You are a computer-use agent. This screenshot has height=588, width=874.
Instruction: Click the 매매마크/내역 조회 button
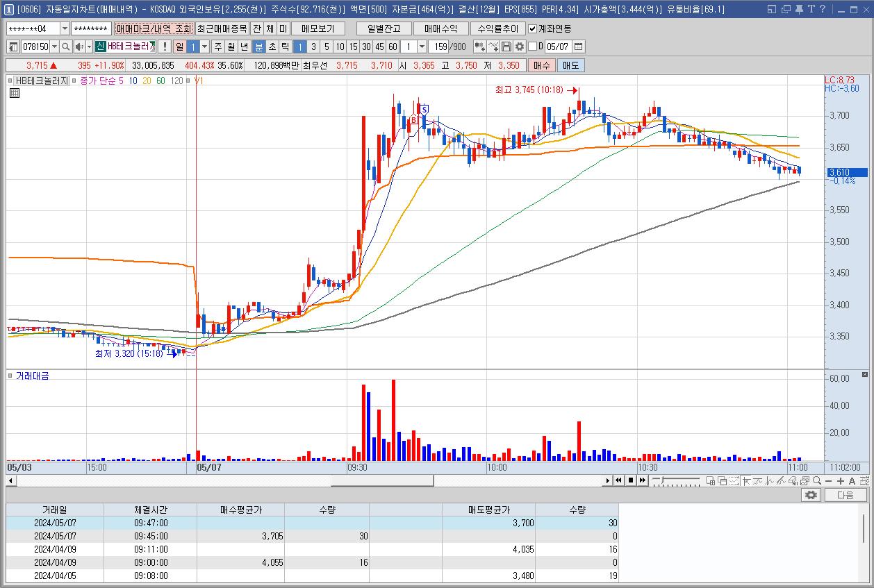(154, 28)
